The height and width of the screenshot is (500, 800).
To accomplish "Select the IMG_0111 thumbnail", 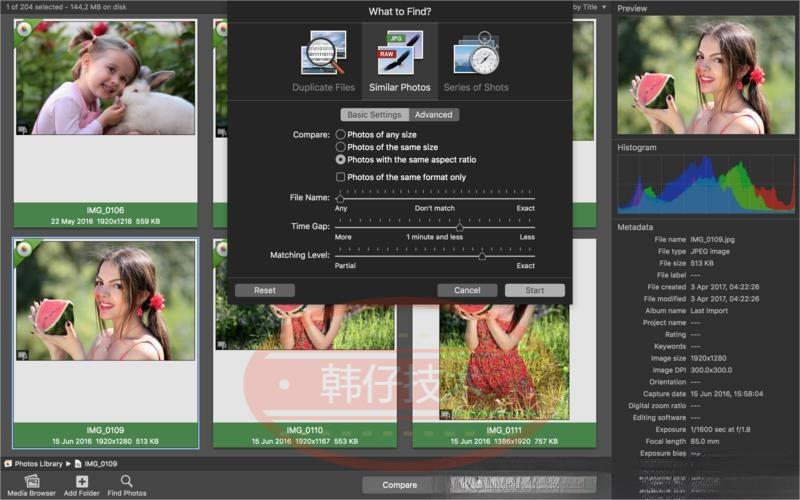I will [504, 362].
